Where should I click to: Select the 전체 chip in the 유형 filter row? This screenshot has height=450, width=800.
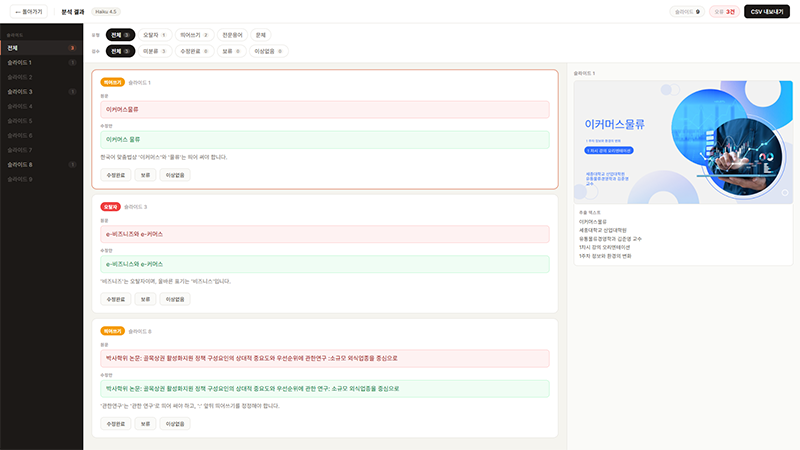pos(120,35)
